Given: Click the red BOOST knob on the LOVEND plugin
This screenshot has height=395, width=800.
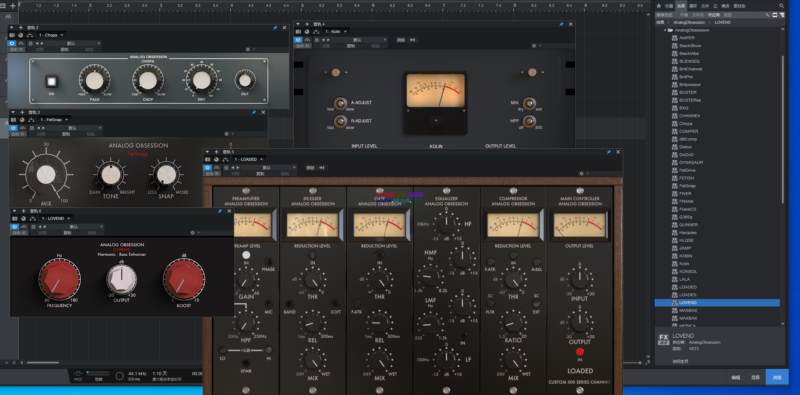Looking at the screenshot, I should [184, 280].
